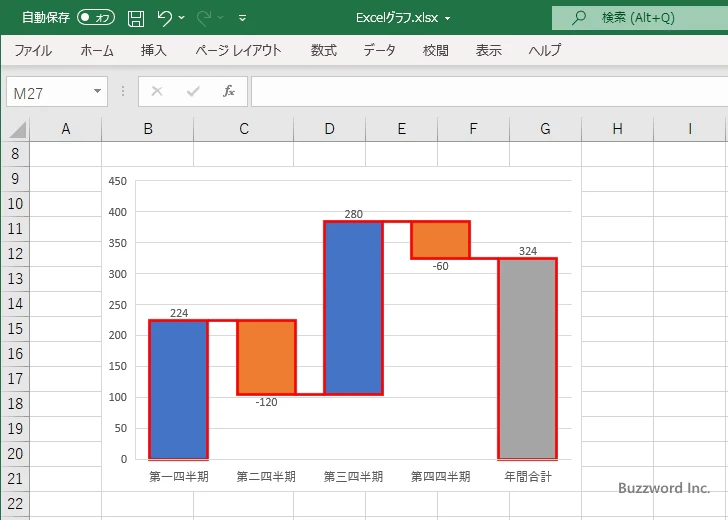
Task: Click the Enter checkmark formula icon
Action: pos(193,91)
